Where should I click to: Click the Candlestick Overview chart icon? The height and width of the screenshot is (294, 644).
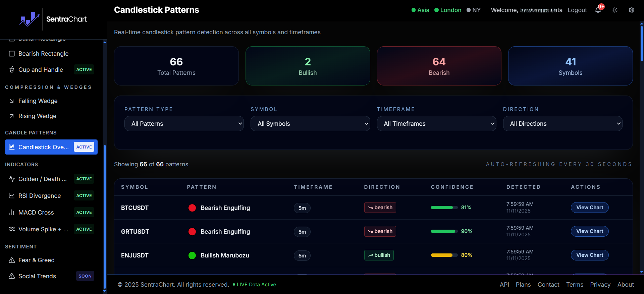[x=12, y=147]
